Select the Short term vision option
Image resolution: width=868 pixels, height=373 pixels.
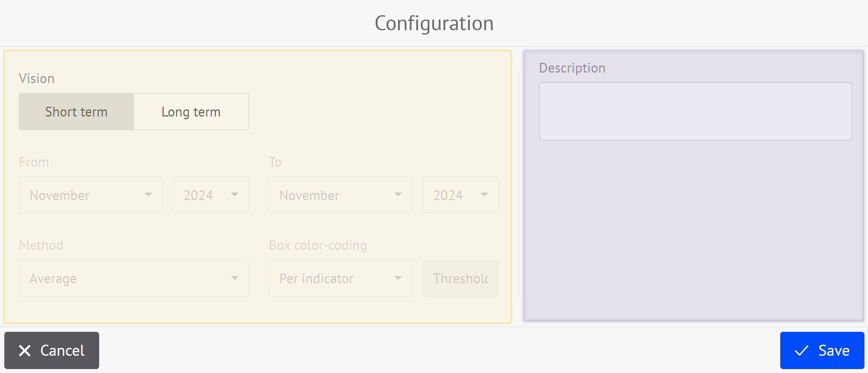point(76,112)
